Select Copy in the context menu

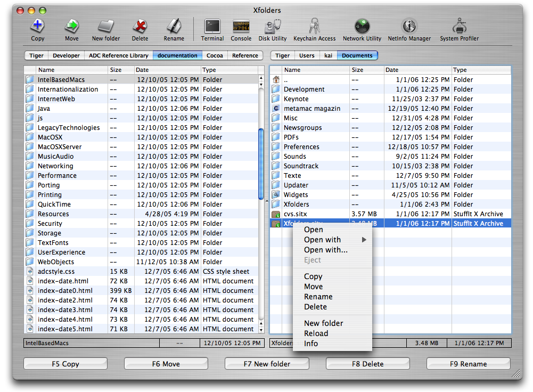click(332, 276)
